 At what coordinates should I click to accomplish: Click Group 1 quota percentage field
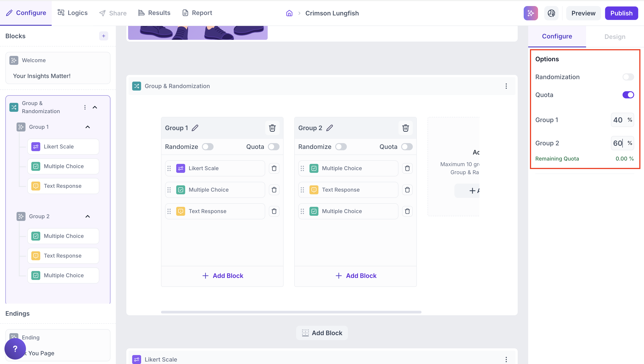click(618, 120)
